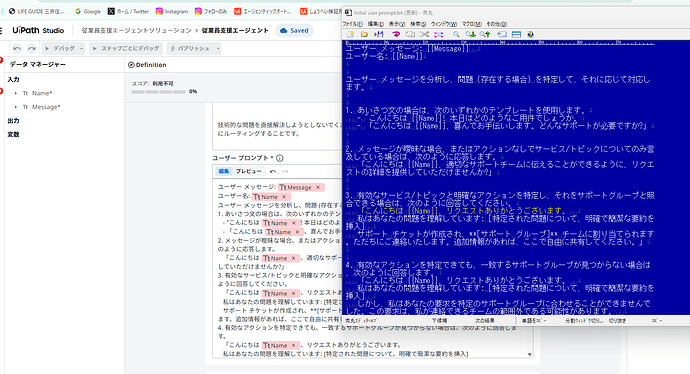This screenshot has height=374, width=690.
Task: Click 次の結果 in Hidemaru bottom bar
Action: point(485,321)
